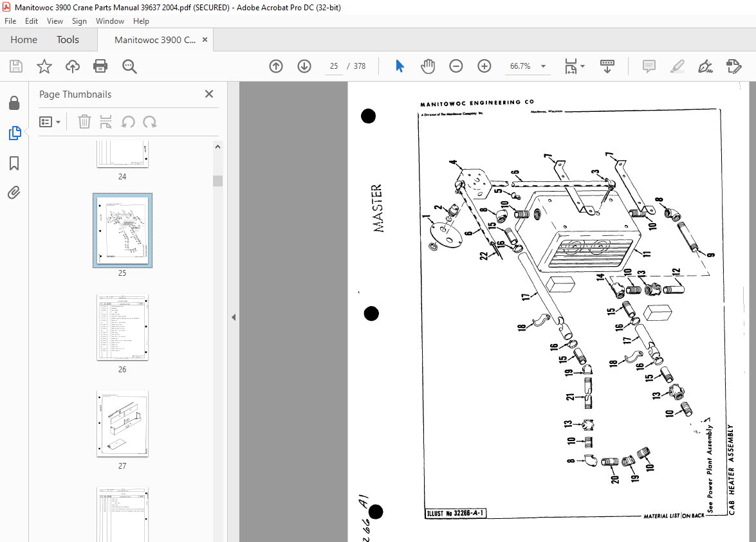The height and width of the screenshot is (542, 756).
Task: Click the Page Thumbnails panel title
Action: point(75,95)
